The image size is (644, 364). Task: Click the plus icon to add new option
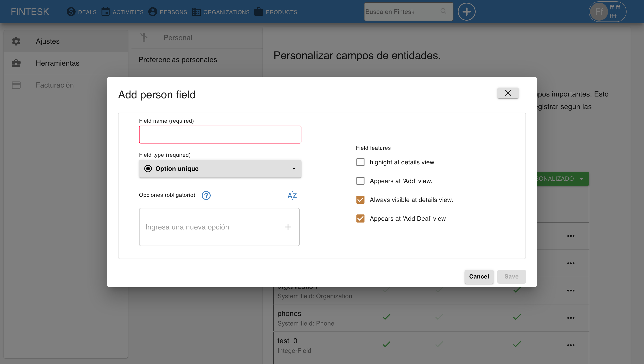(288, 227)
